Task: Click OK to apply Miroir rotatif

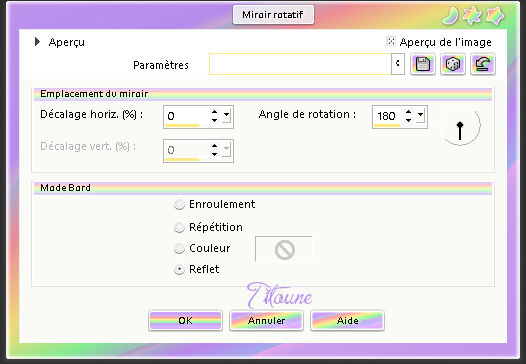Action: coord(186,320)
